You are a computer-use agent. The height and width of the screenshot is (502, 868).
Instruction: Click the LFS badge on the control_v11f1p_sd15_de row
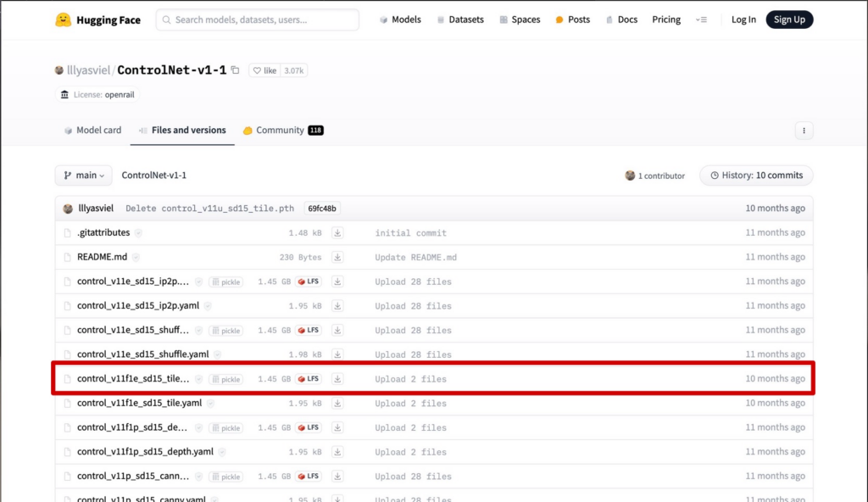tap(309, 427)
